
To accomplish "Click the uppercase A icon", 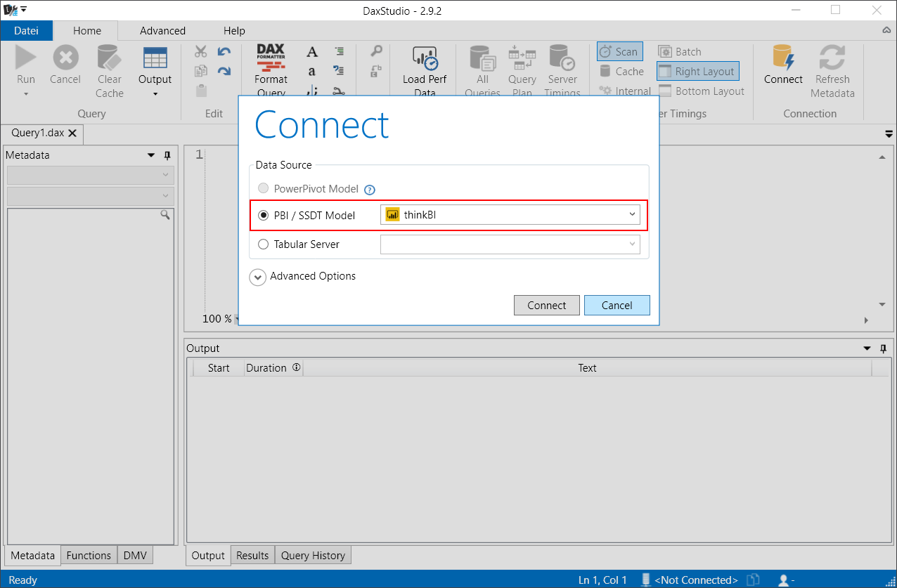I will (x=312, y=51).
